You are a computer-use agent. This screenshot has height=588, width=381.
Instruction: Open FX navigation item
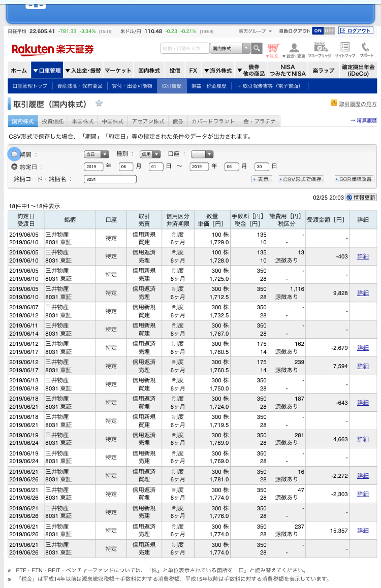[x=193, y=70]
